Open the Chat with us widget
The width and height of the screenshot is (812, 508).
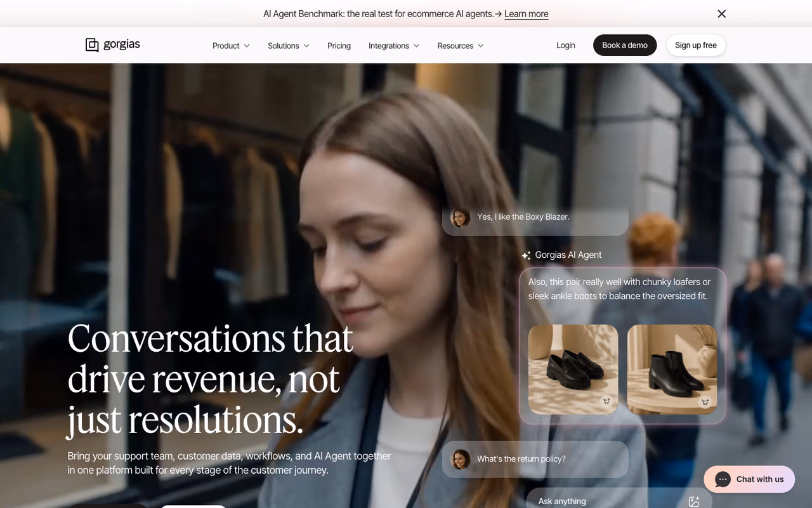click(749, 479)
